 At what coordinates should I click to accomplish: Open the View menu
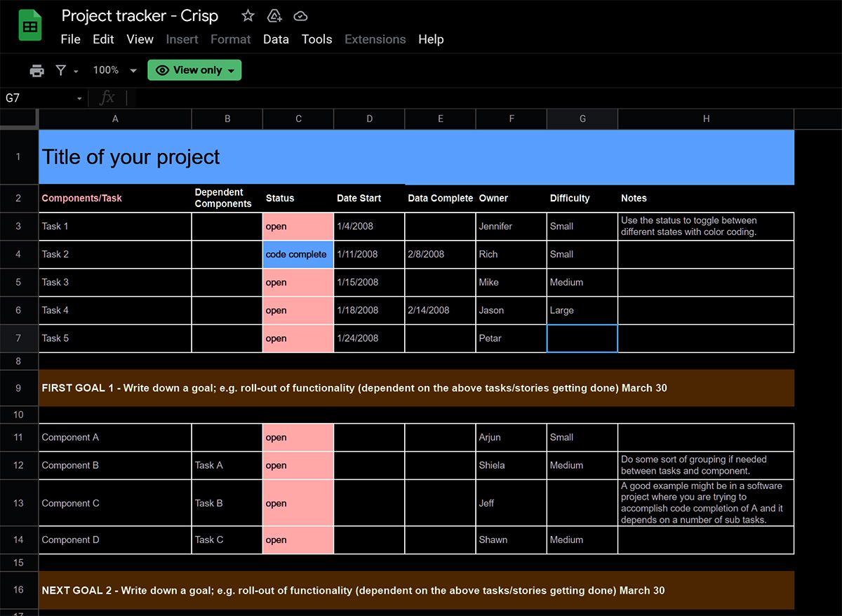click(140, 39)
